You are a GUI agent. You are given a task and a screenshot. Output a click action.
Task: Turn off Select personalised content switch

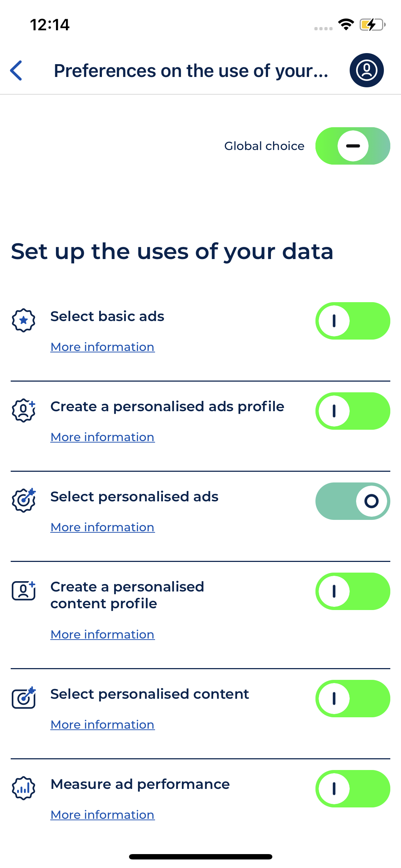coord(353,699)
